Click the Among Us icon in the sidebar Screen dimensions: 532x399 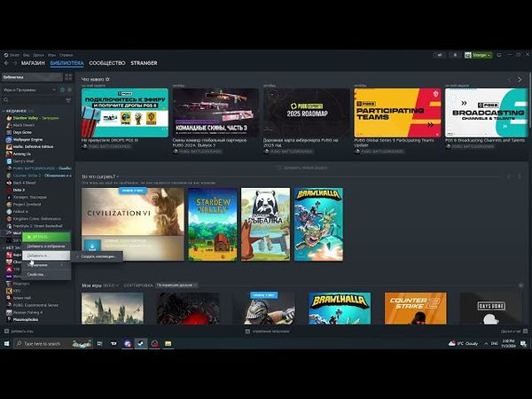pyautogui.click(x=9, y=154)
